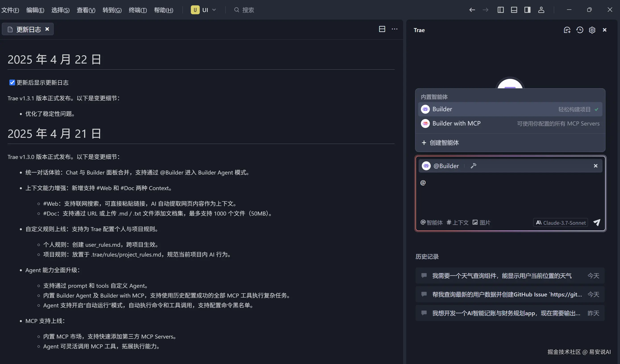
Task: Open editor more actions ellipsis menu
Action: click(394, 29)
